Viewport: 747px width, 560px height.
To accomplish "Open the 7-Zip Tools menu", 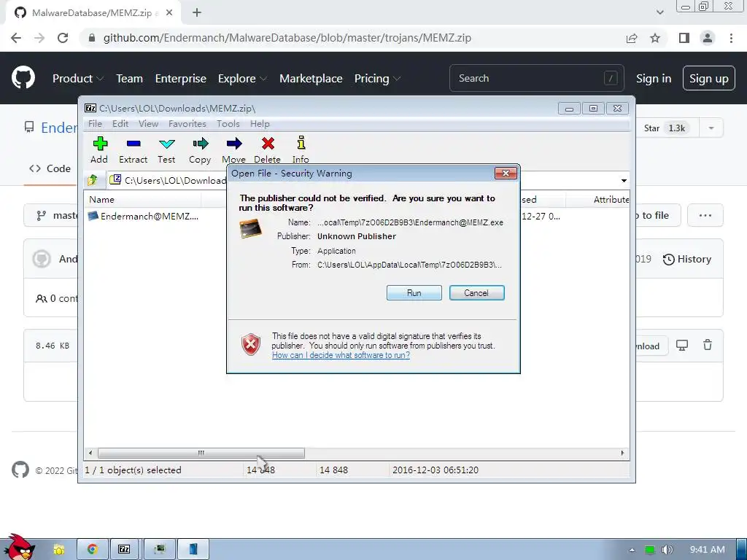I will [x=228, y=124].
